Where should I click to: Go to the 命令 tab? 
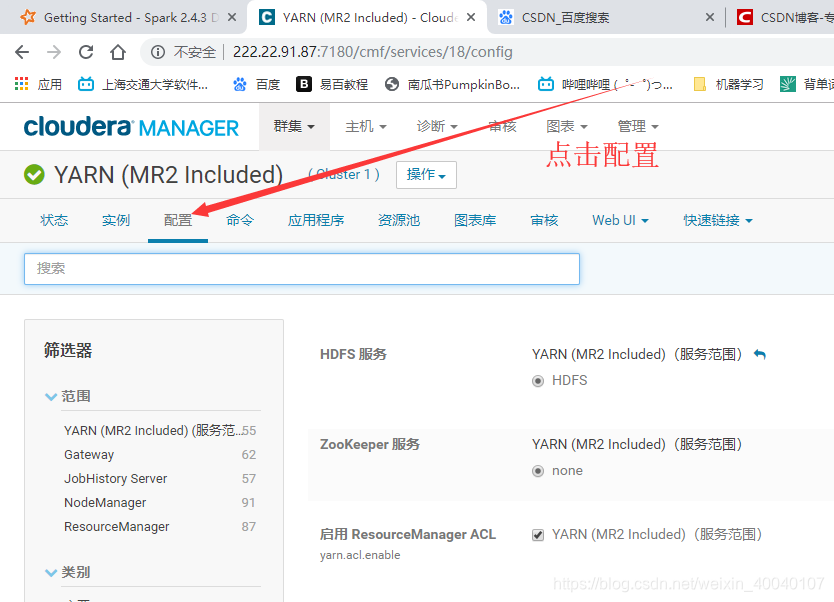coord(240,220)
